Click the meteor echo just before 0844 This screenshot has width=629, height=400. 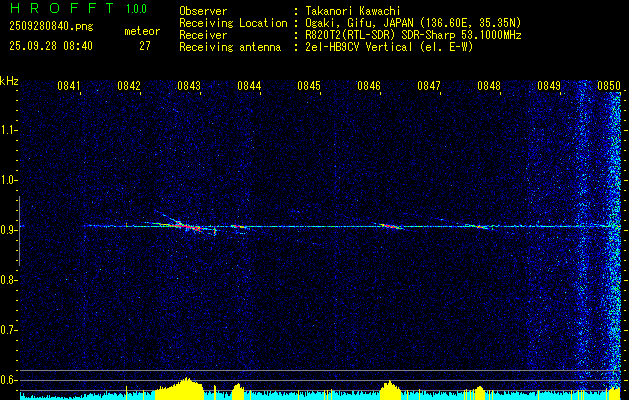(x=239, y=227)
